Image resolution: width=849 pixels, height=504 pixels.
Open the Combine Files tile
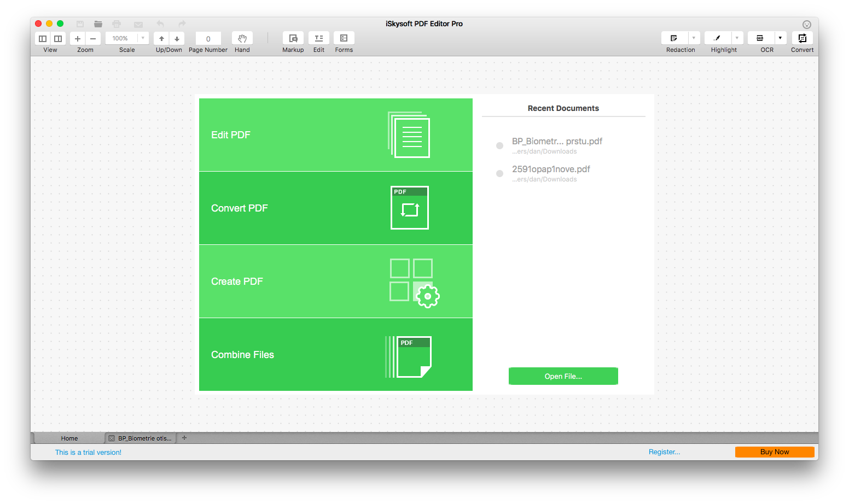(336, 355)
